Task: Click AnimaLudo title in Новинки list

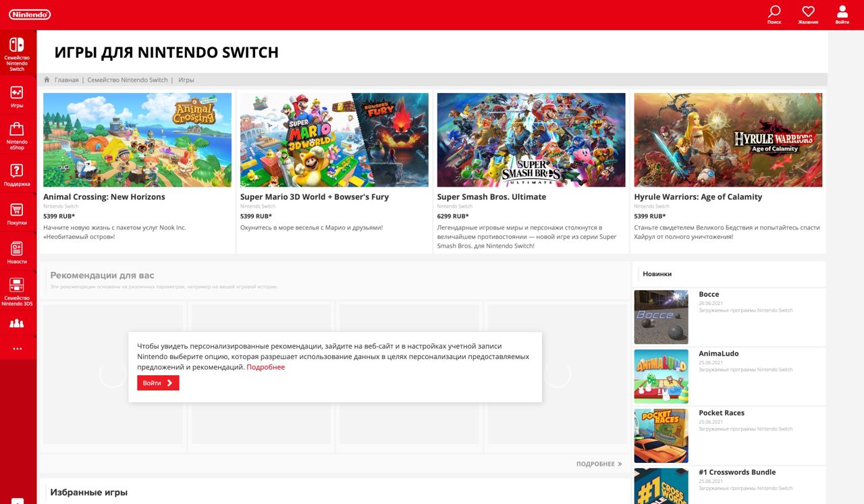Action: point(718,354)
